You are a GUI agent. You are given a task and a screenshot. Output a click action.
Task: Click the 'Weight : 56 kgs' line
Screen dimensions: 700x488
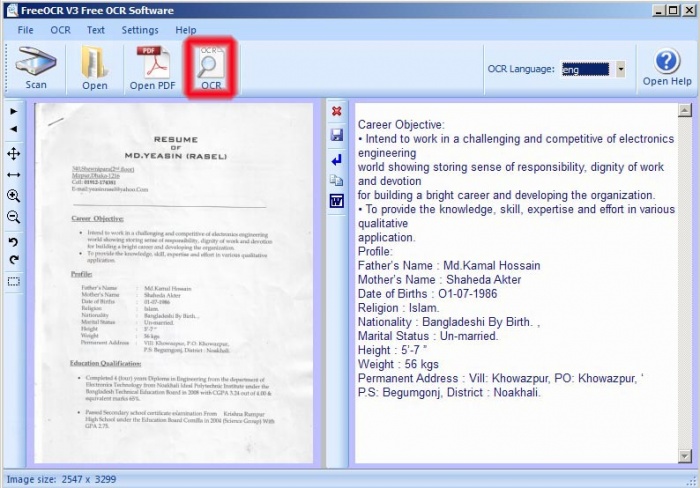[398, 364]
